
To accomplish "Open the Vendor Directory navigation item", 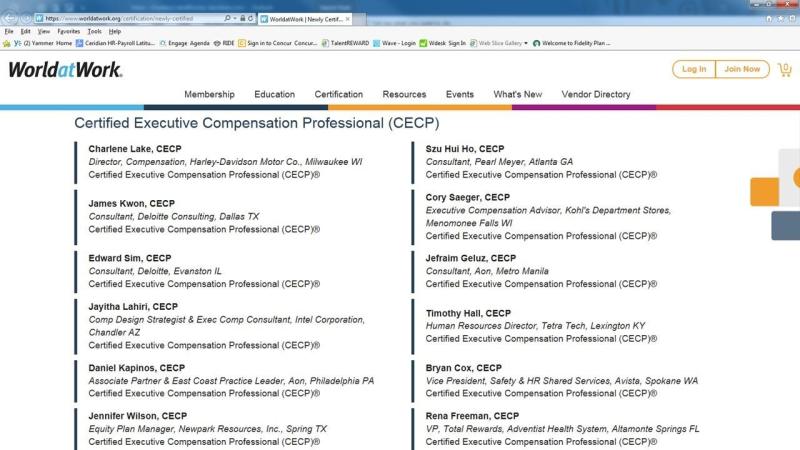I will coord(596,94).
